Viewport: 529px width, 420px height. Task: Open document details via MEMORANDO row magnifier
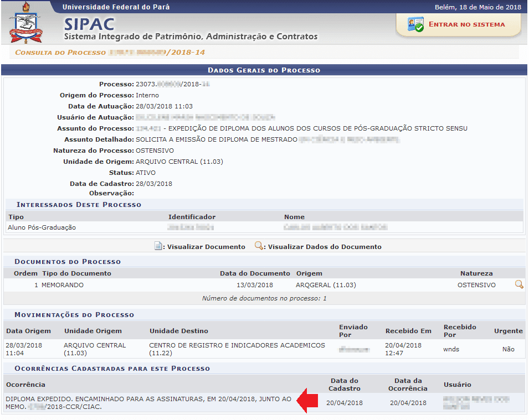519,285
